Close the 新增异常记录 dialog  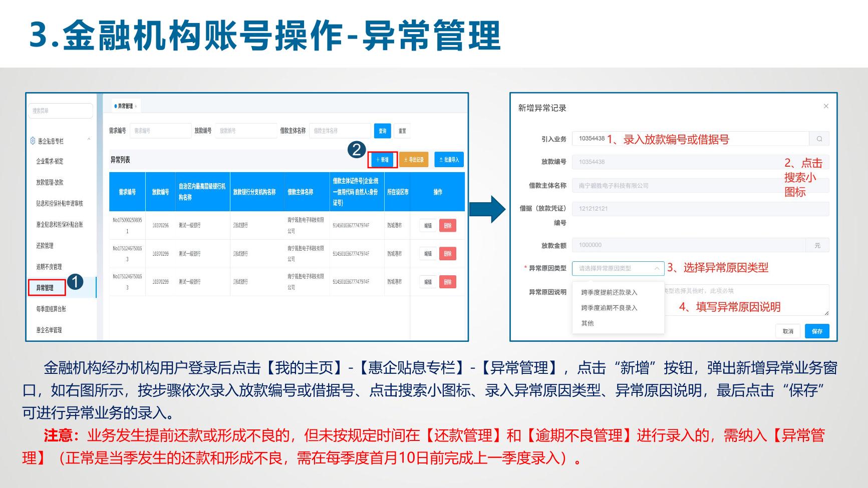pos(826,106)
